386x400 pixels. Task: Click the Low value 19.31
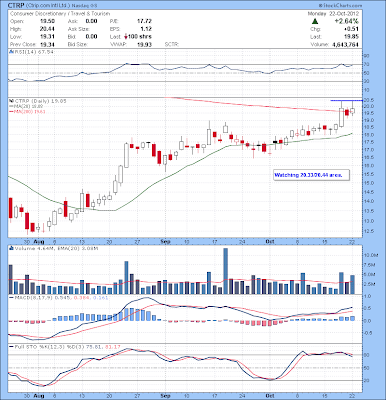pyautogui.click(x=47, y=37)
